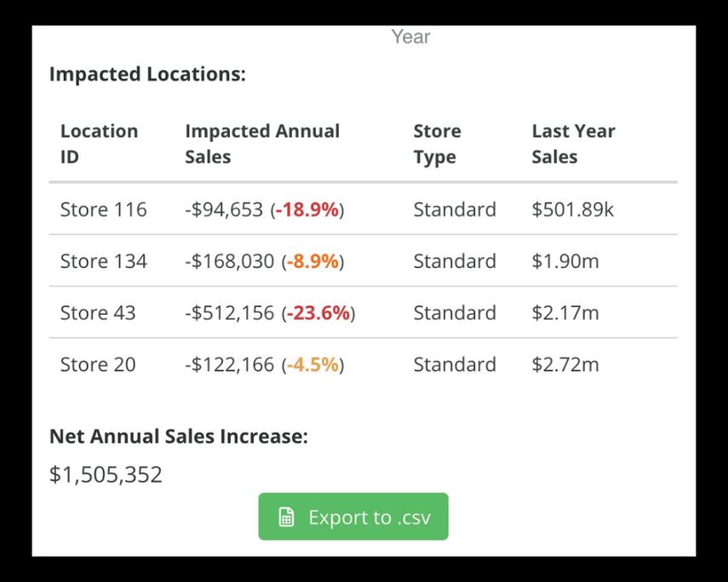Click the Export to .csv button
728x582 pixels.
pos(353,517)
